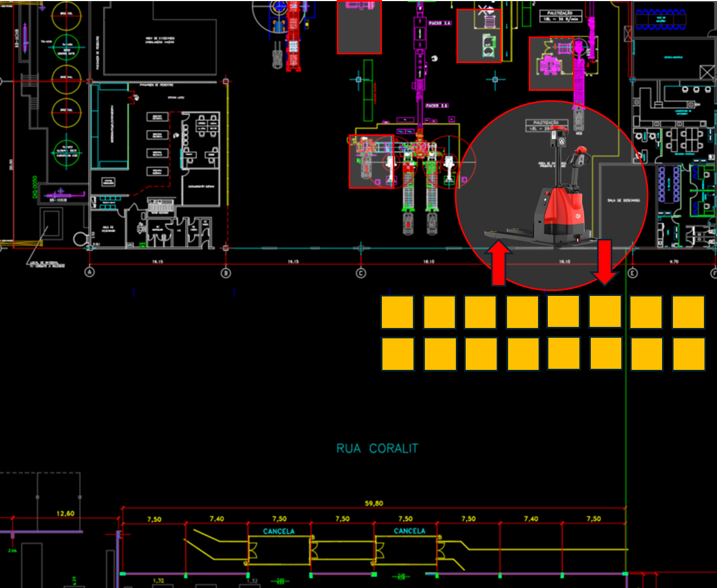
Task: Click the PACKR 3.B machine label
Action: coord(437,106)
